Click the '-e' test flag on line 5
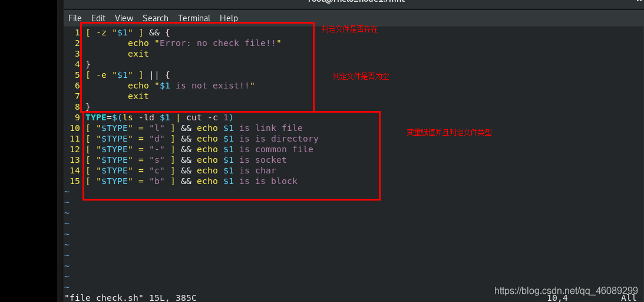The image size is (644, 302). [101, 75]
